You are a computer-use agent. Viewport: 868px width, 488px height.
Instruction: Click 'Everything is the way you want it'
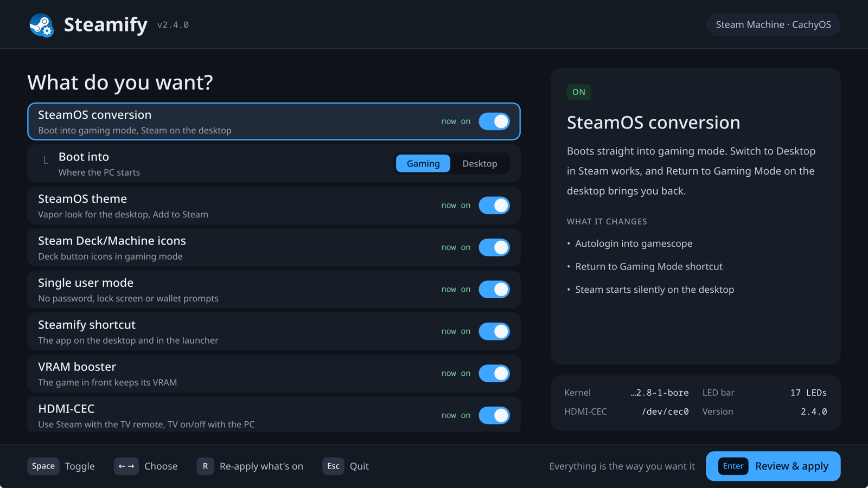[622, 466]
